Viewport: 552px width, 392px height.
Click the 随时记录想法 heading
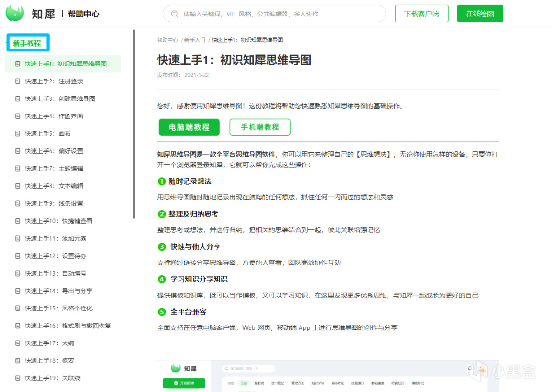coord(190,181)
